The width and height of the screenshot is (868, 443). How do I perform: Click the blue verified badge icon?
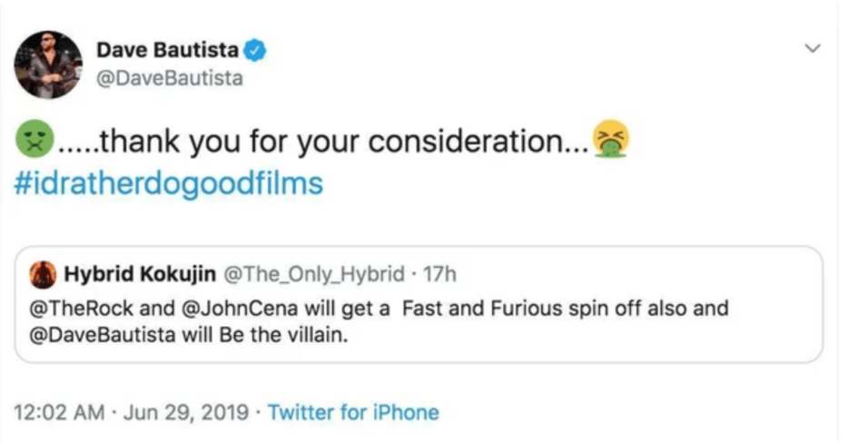tap(256, 51)
